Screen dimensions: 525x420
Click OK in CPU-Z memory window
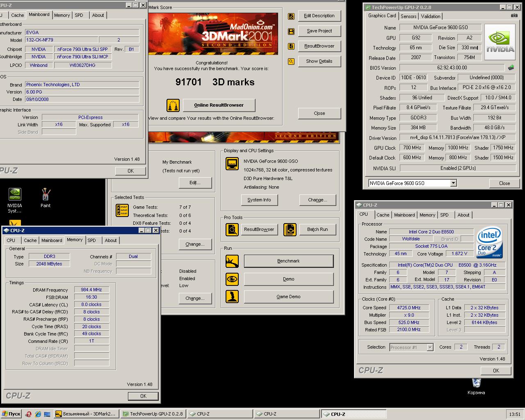pyautogui.click(x=143, y=396)
